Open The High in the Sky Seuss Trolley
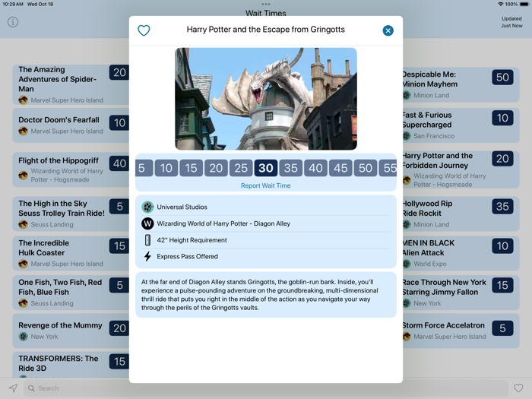Viewport: 532px width, 399px height. click(x=71, y=214)
